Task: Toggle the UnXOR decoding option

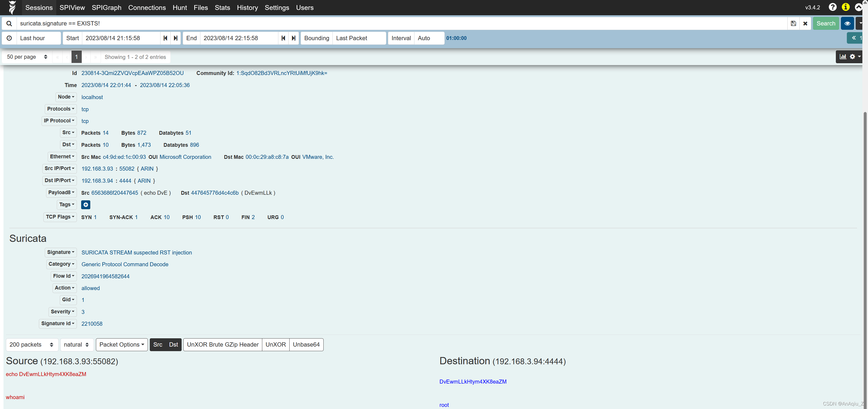Action: (275, 344)
